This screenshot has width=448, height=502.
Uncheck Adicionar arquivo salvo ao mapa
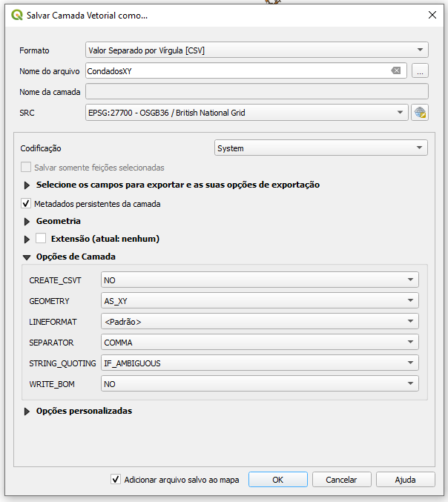click(x=116, y=480)
